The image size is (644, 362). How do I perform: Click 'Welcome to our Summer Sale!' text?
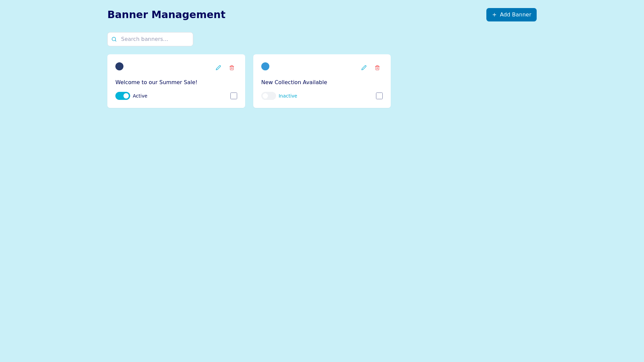[156, 82]
